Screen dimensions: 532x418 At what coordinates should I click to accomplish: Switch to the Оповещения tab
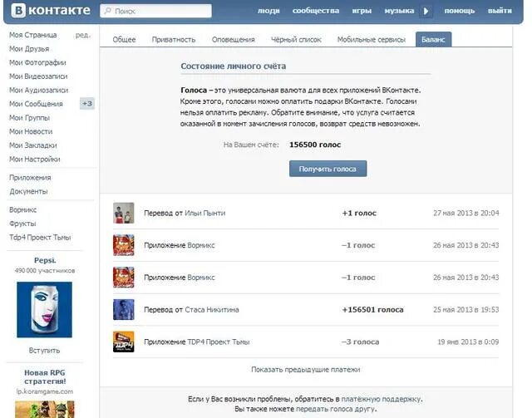click(x=233, y=40)
